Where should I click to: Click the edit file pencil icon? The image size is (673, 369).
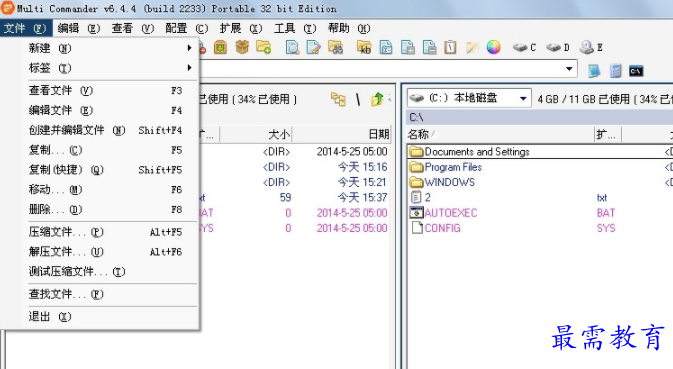coord(314,47)
